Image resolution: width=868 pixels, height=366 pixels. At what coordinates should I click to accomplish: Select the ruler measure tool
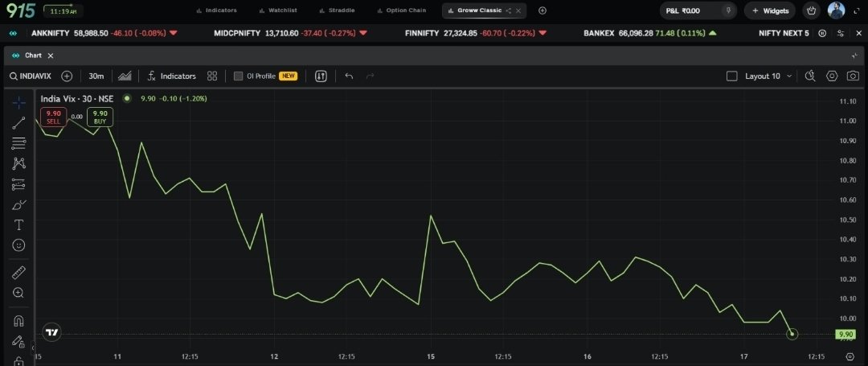point(18,273)
